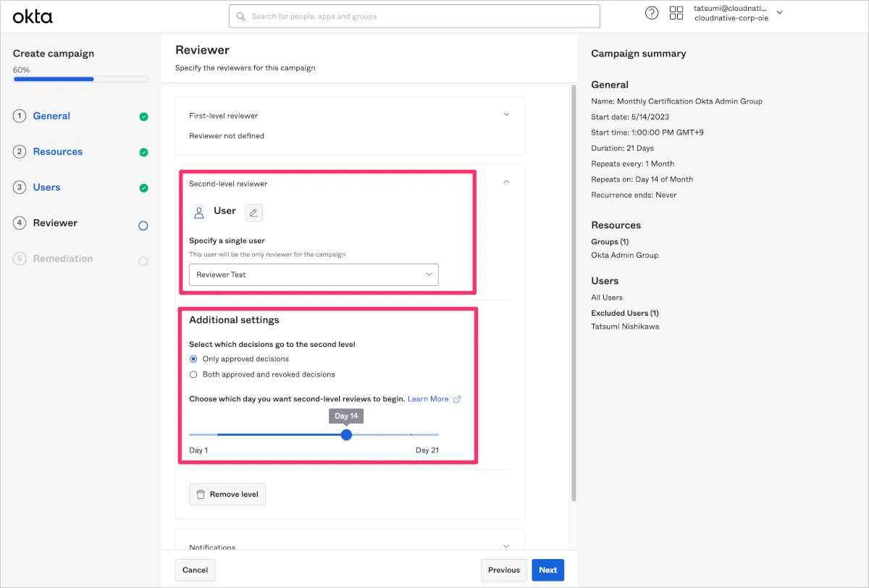Click the Next button
Viewport: 869px width, 588px height.
point(547,570)
